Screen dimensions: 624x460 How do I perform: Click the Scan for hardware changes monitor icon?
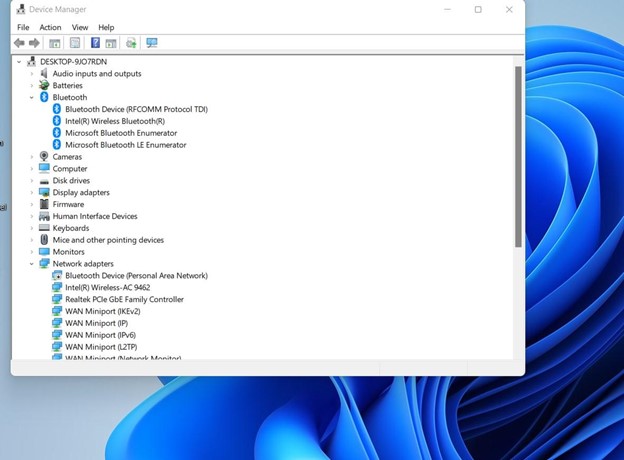pyautogui.click(x=152, y=43)
